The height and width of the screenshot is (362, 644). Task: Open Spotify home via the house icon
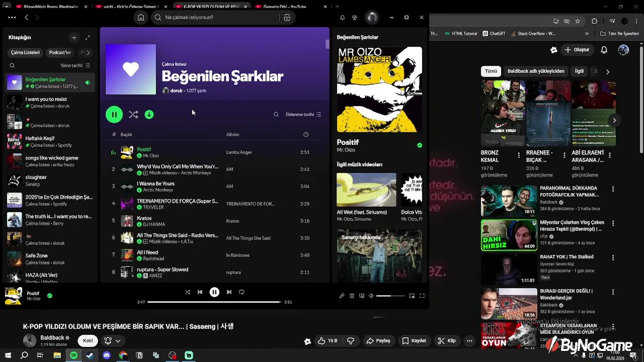pyautogui.click(x=141, y=17)
